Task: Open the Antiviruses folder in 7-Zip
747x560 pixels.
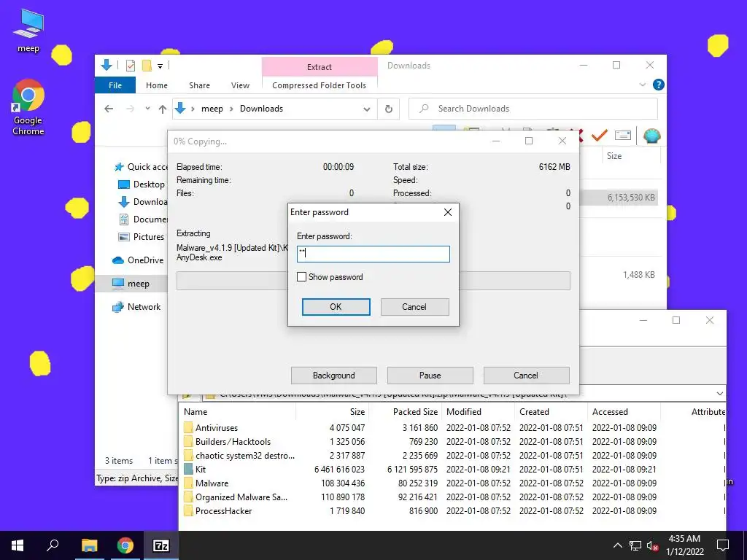Action: (x=216, y=427)
